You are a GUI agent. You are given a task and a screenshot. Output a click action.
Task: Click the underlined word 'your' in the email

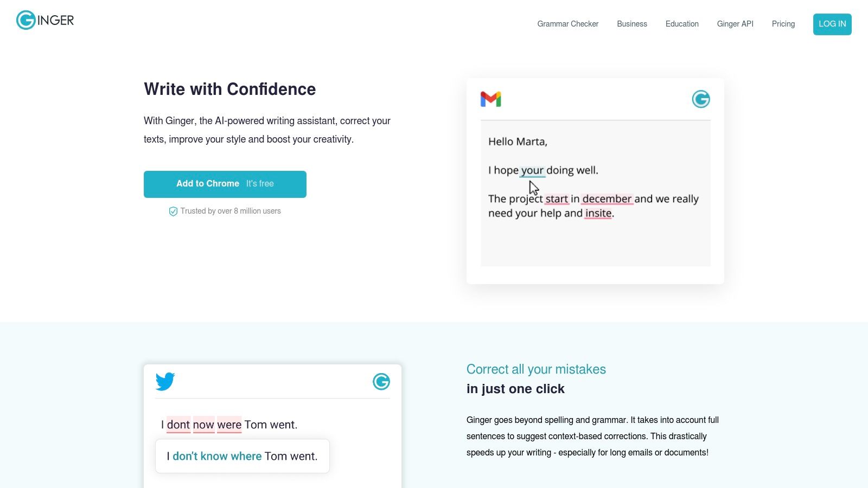532,170
